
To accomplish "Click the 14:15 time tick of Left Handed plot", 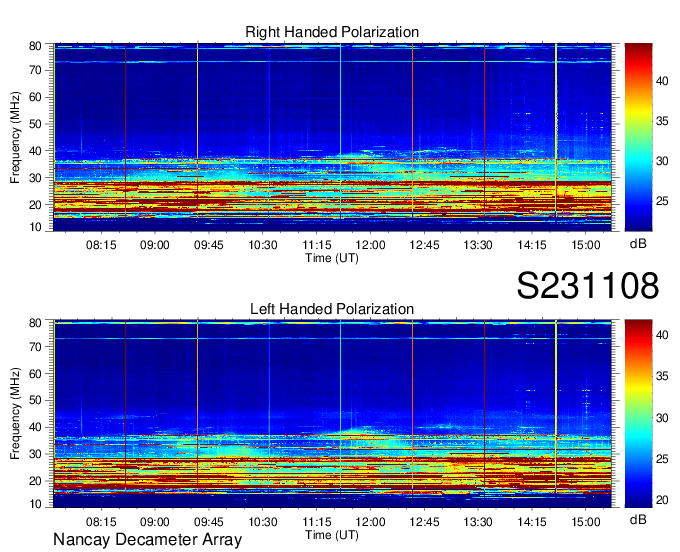I will 532,521.
